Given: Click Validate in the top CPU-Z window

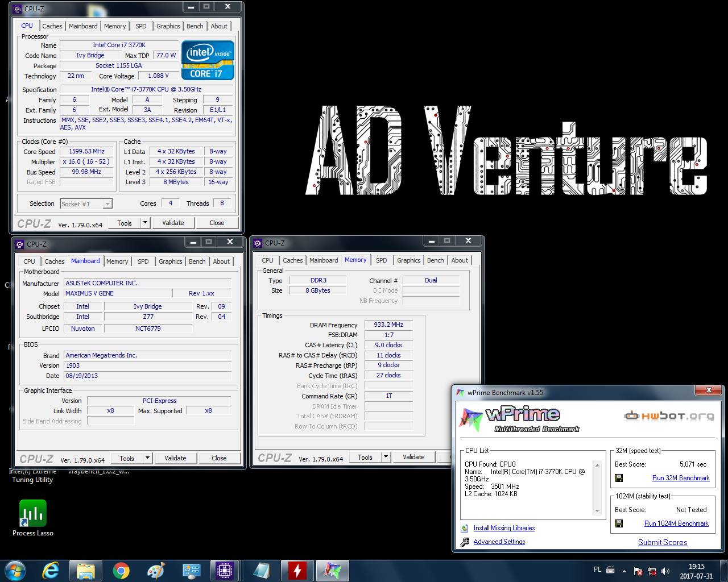Looking at the screenshot, I should coord(173,223).
